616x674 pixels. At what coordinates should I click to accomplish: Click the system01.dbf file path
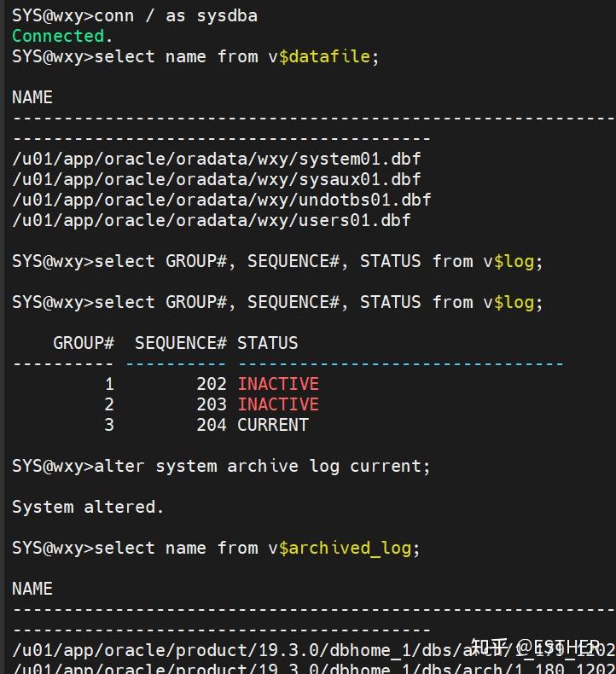click(x=217, y=159)
